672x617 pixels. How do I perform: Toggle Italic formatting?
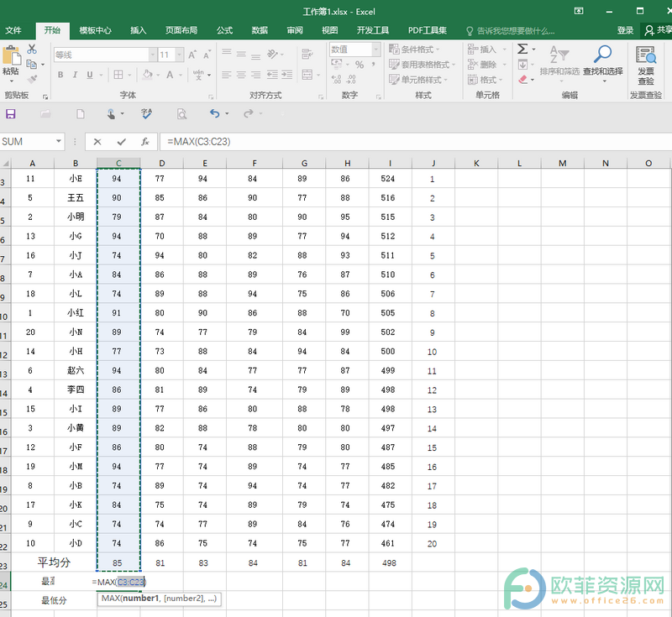pos(75,75)
